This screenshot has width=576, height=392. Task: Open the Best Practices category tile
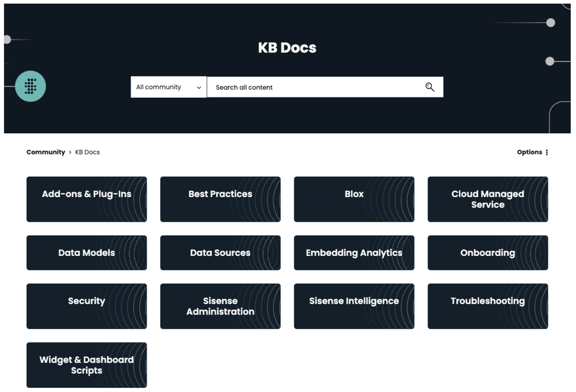pos(220,199)
